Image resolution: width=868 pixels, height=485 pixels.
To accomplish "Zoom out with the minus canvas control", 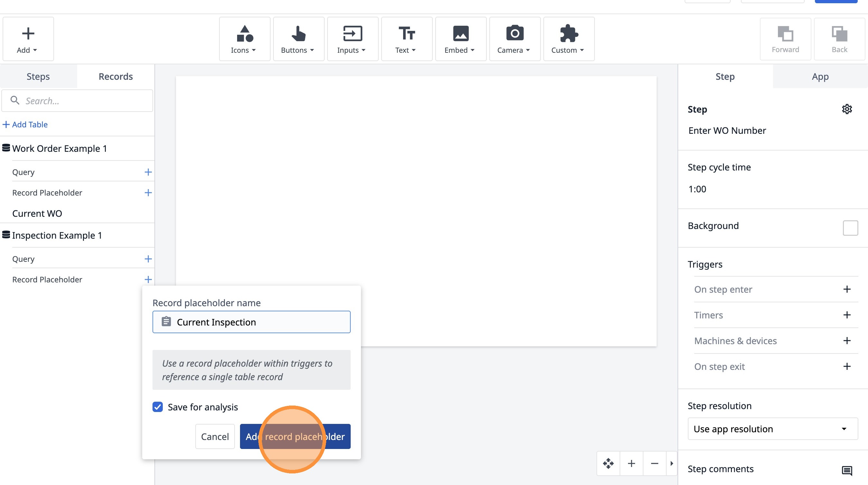I will (x=654, y=463).
